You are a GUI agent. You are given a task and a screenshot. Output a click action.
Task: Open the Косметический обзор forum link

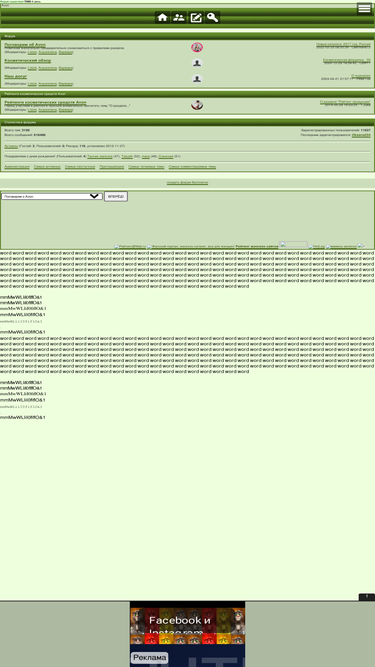28,60
